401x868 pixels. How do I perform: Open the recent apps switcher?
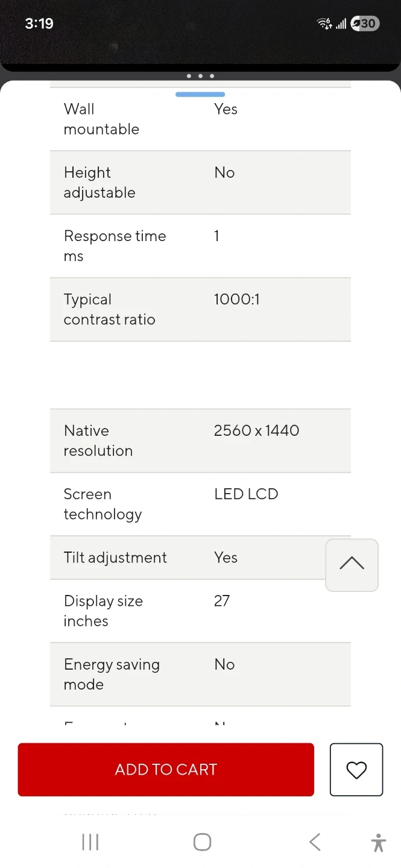[x=90, y=842]
